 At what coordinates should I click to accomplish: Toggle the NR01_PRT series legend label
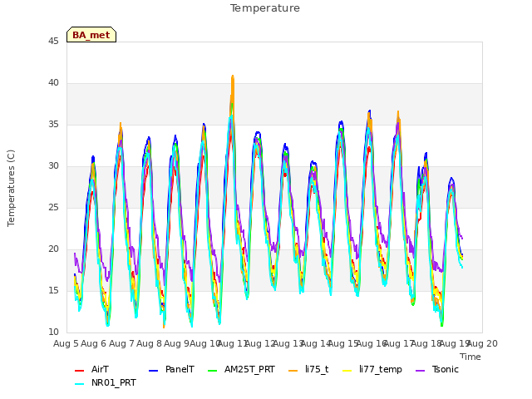[x=114, y=382]
